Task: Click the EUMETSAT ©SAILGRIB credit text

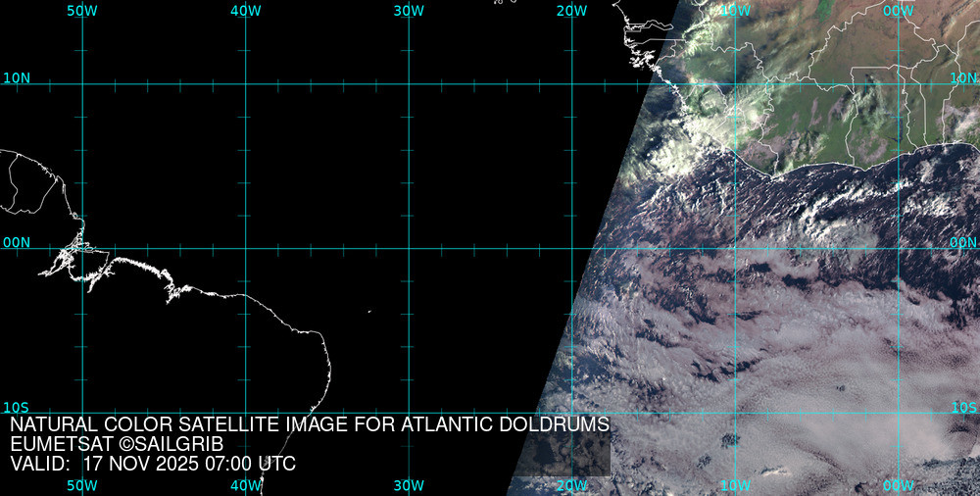Action: tap(117, 444)
